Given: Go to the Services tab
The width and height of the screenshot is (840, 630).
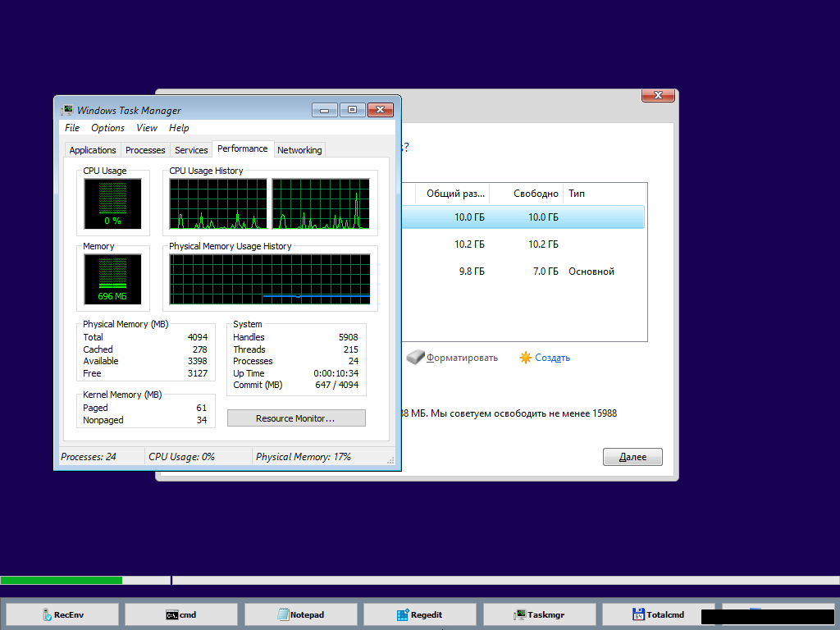Looking at the screenshot, I should coord(191,150).
